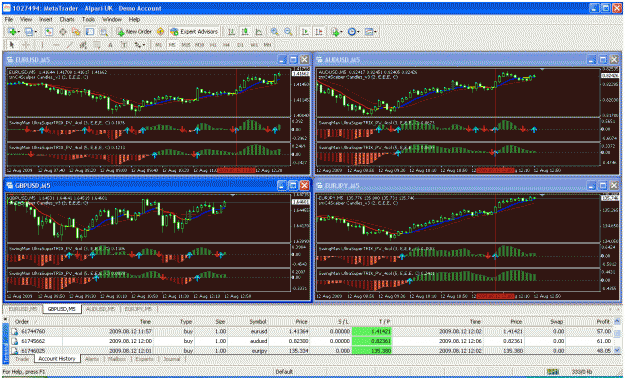Image resolution: width=625 pixels, height=378 pixels.
Task: Toggle Chart Shift button
Action: click(x=319, y=32)
